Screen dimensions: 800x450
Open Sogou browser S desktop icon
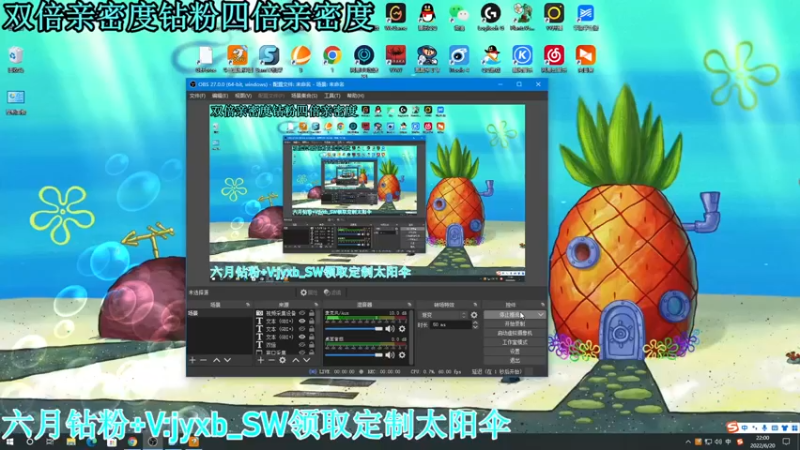pos(269,57)
